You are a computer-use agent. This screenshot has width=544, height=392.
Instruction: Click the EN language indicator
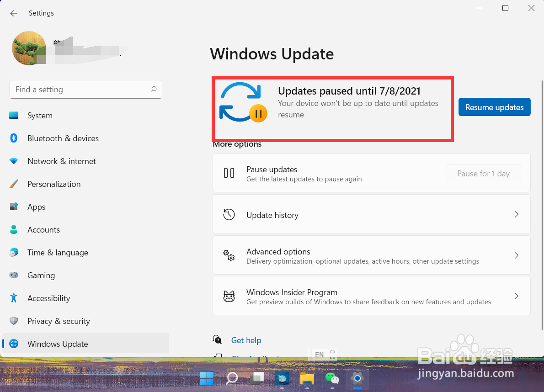pos(319,355)
